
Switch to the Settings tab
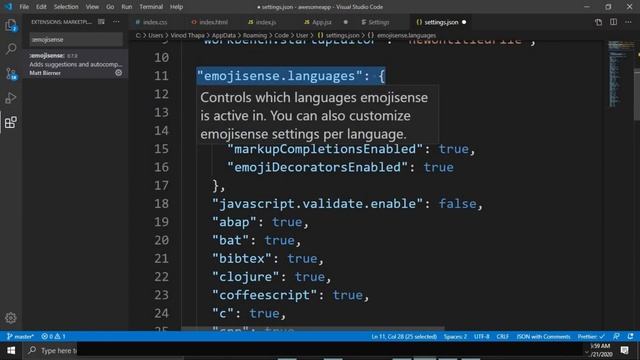click(378, 22)
